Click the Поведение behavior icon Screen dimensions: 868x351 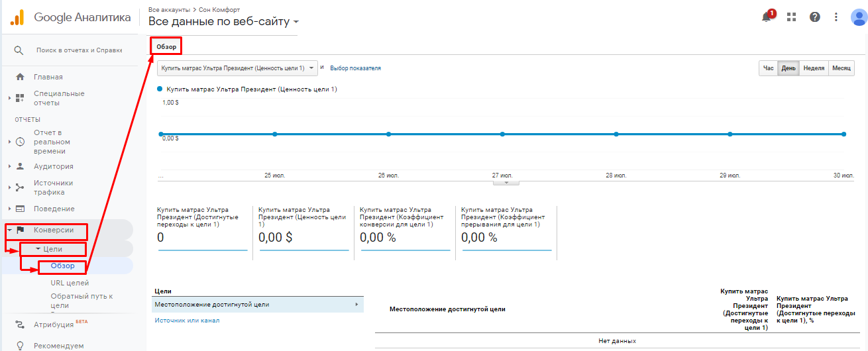pos(20,209)
